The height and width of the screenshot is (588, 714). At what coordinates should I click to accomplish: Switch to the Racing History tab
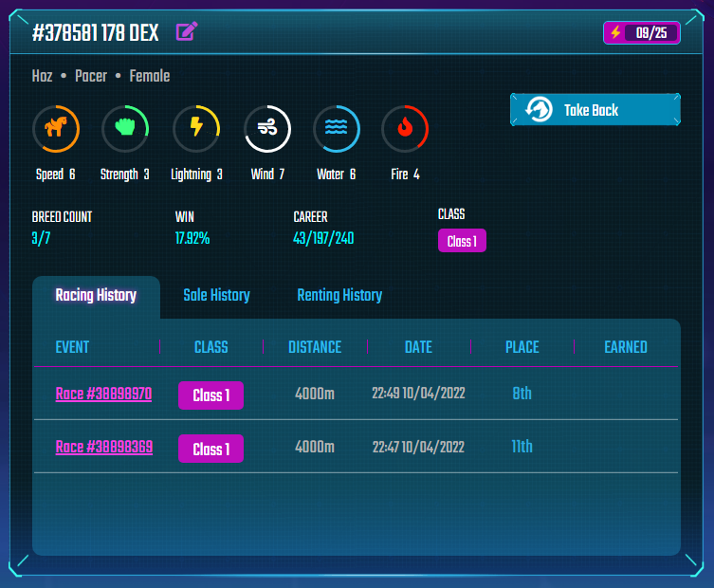pyautogui.click(x=96, y=295)
